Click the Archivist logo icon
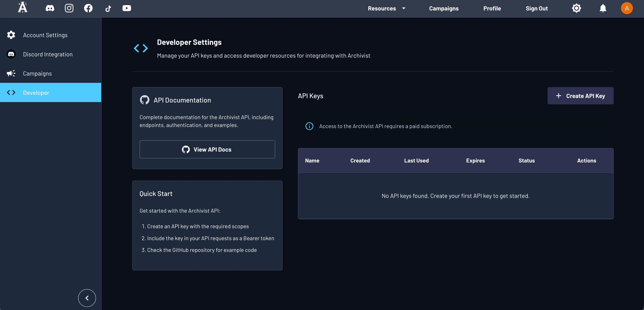Screen dimensions: 644x310 [22, 7]
